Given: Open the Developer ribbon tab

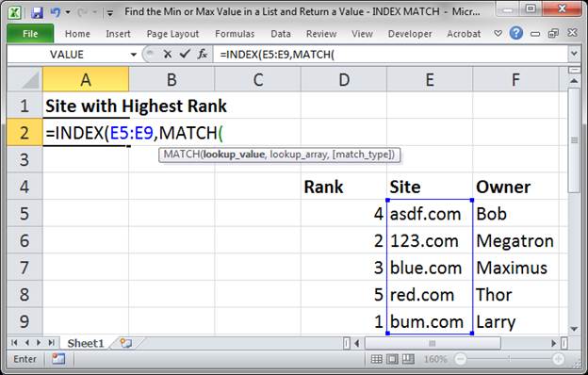Looking at the screenshot, I should tap(410, 34).
